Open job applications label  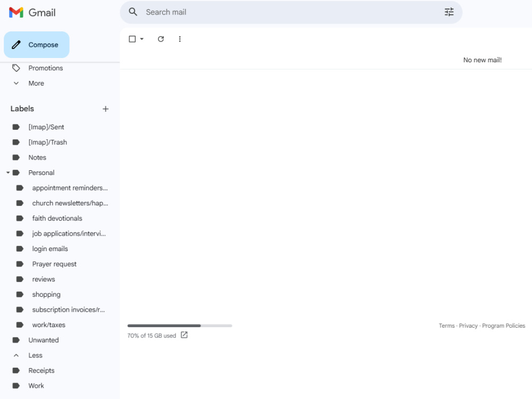[69, 234]
